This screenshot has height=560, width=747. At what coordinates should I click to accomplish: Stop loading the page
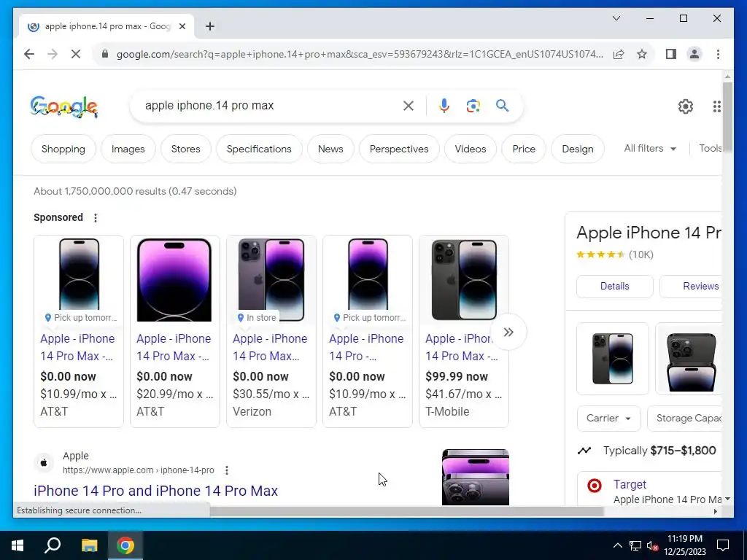click(76, 54)
